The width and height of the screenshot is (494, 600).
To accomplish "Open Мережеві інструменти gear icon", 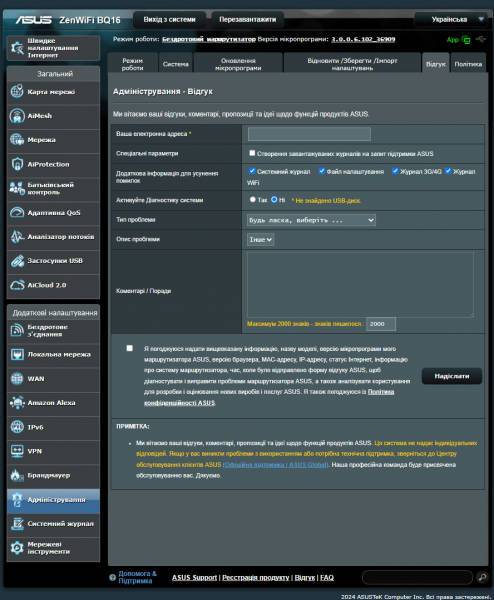I will (17, 548).
